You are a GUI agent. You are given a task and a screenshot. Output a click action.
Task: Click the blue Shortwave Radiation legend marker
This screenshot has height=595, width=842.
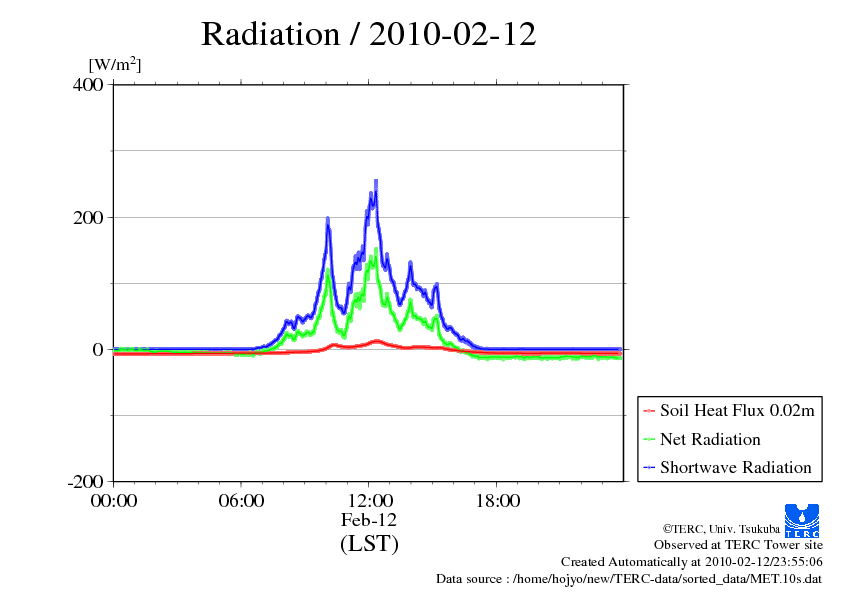tap(649, 468)
